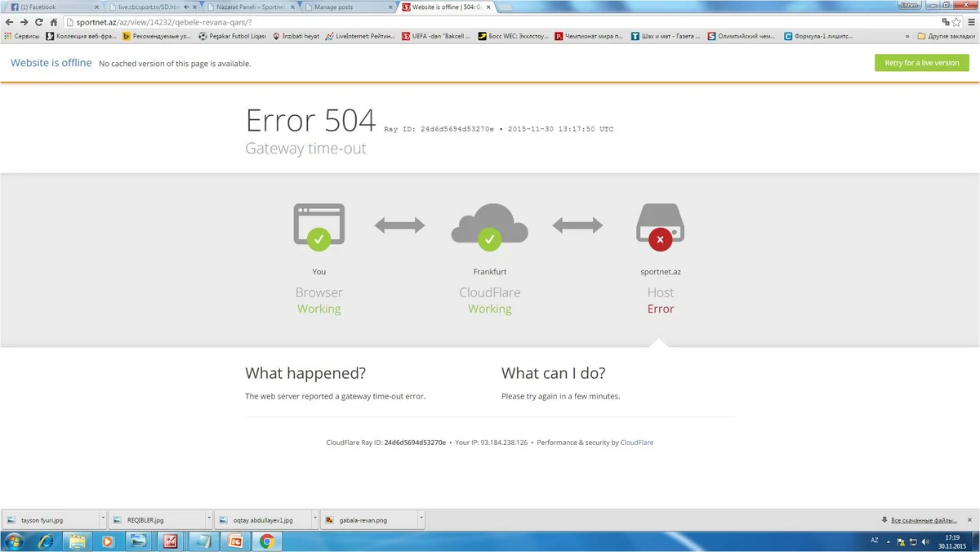Follow the CloudFlare link in the footer
The width and height of the screenshot is (980, 552).
[x=637, y=443]
